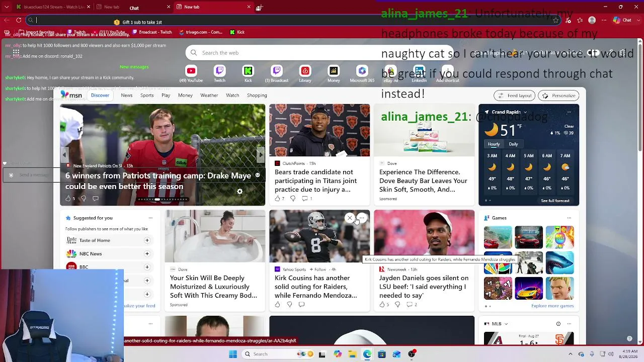Follow Yahoo Sports on the Kirk Cousins card
Screen dimensions: 644x362
(x=318, y=269)
